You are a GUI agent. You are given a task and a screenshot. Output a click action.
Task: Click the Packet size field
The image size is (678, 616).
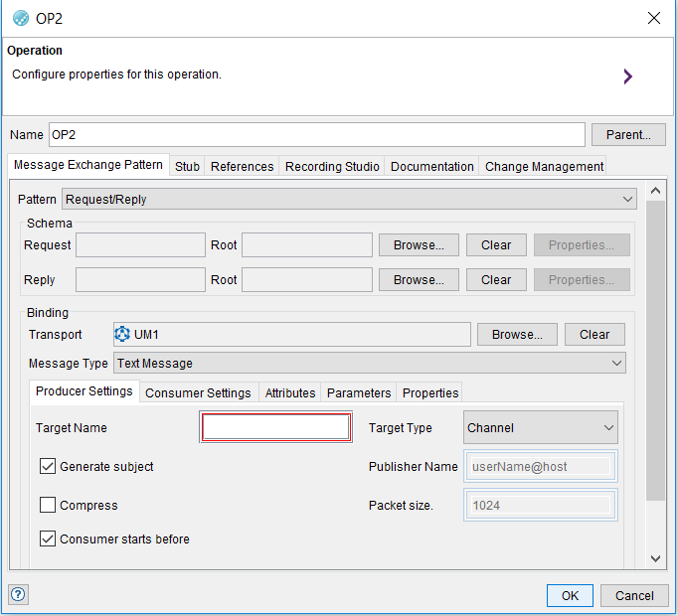[x=541, y=505]
